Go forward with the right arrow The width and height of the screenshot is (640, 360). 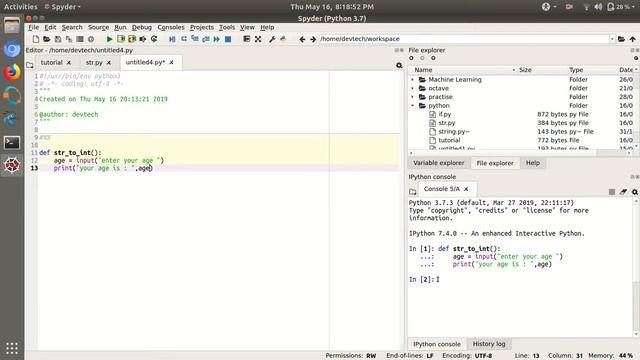(x=313, y=39)
